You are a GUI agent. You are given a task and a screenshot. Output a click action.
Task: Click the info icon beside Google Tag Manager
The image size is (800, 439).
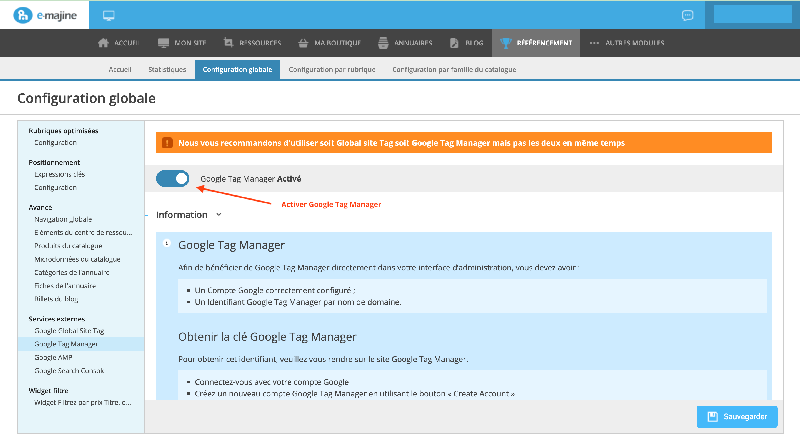point(166,243)
